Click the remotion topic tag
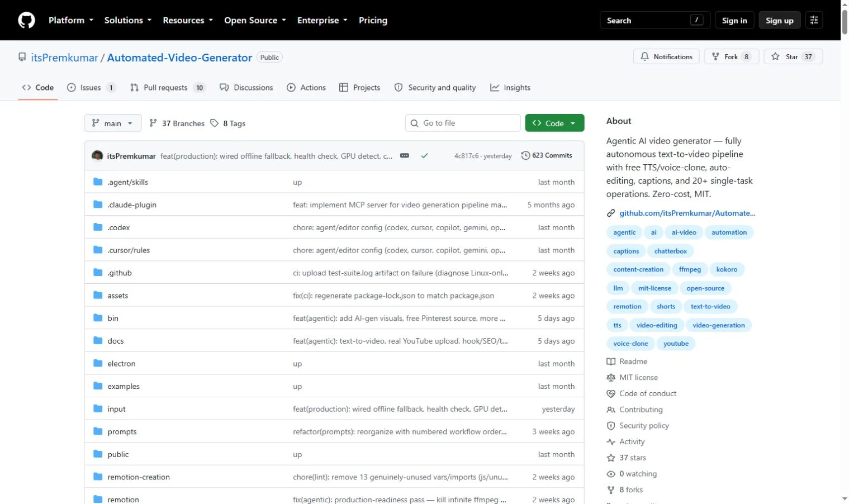The image size is (849, 504). point(627,306)
